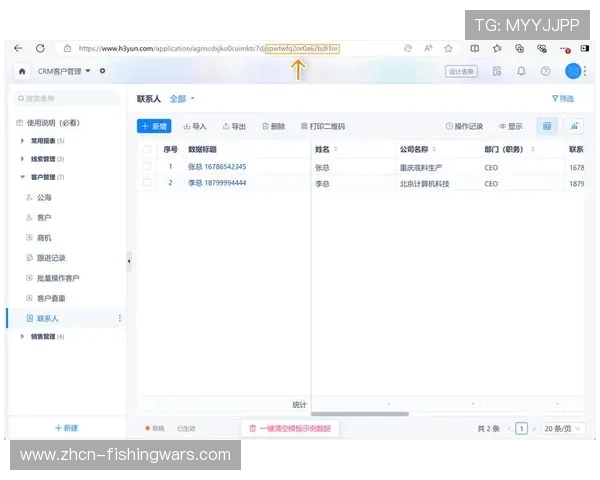Go back with the browser back arrow
This screenshot has width=600, height=480.
pyautogui.click(x=18, y=48)
